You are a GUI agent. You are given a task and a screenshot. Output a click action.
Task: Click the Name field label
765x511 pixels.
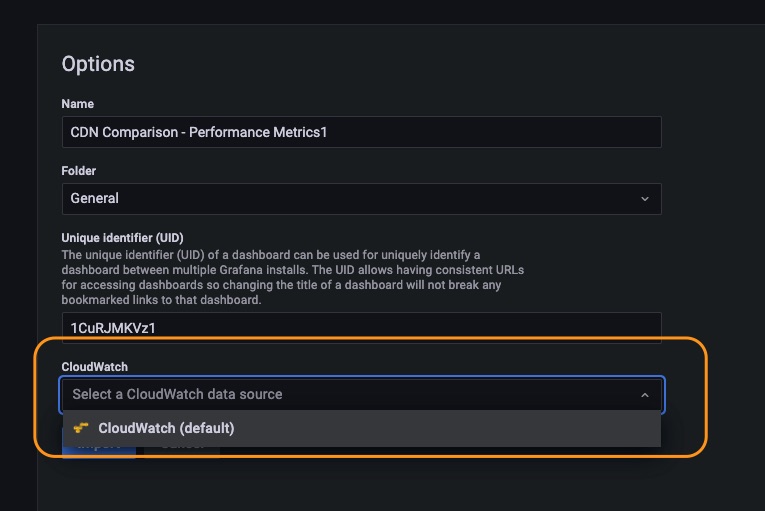(78, 104)
